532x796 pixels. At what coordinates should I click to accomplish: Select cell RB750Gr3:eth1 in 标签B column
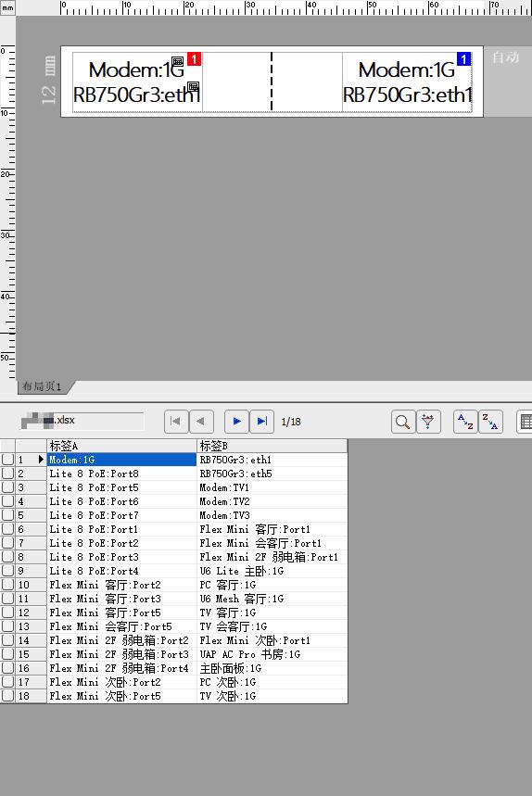click(x=272, y=460)
